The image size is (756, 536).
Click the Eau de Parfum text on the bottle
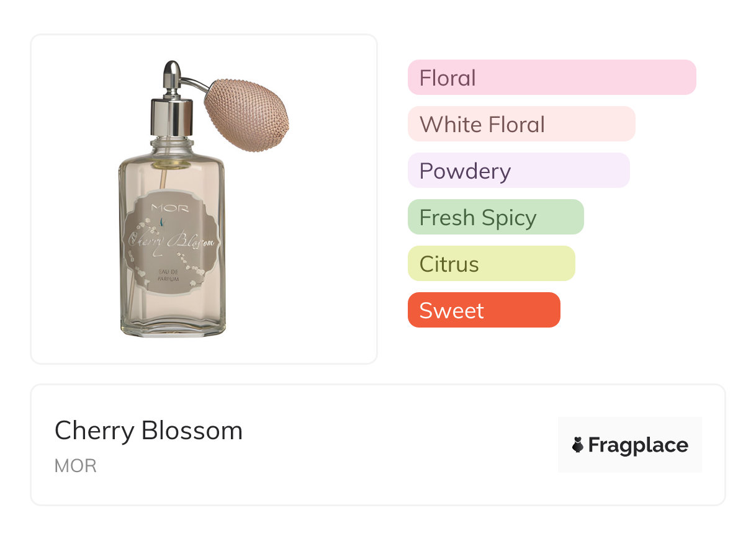169,276
